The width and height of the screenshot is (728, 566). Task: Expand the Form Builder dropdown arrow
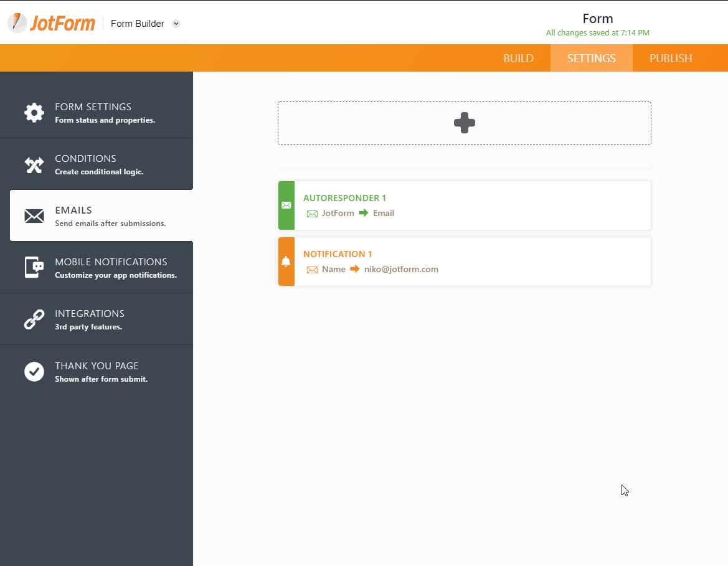point(176,24)
